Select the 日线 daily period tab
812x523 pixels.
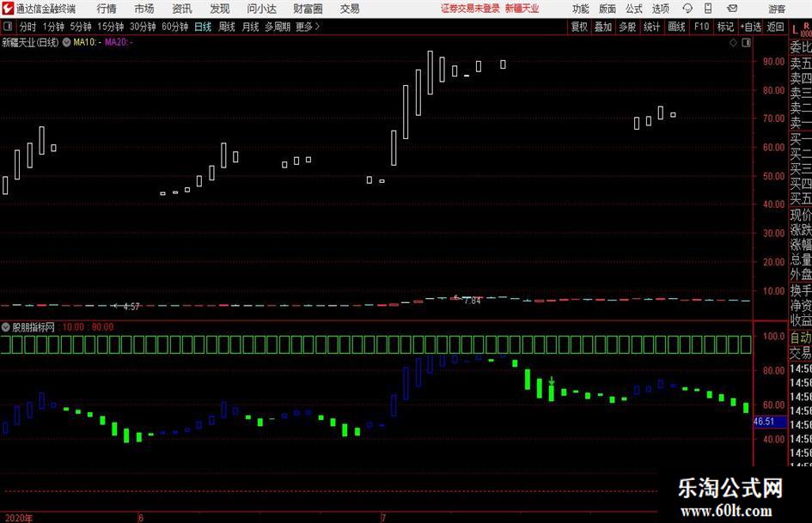(203, 27)
